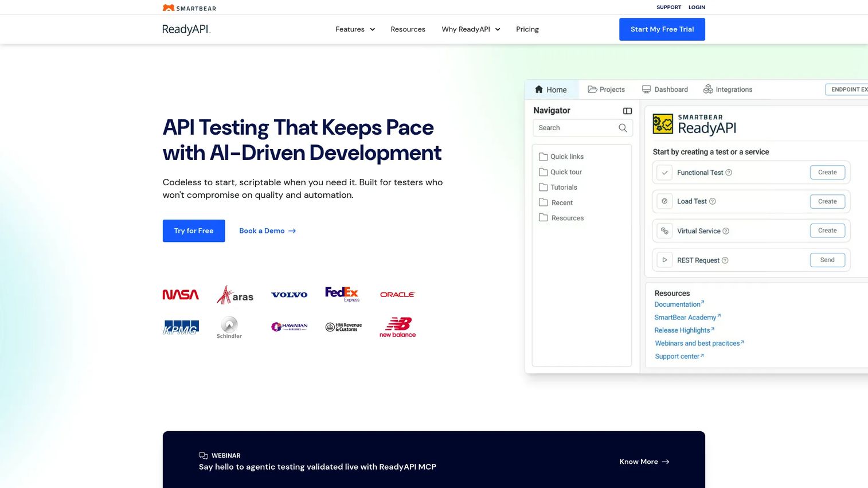Click Start My Free Trial button
The width and height of the screenshot is (868, 488).
coord(662,29)
